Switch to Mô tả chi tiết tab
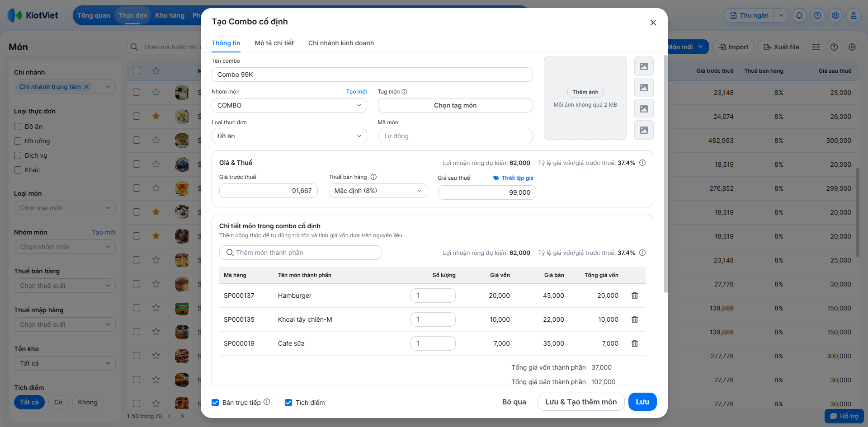 (274, 43)
